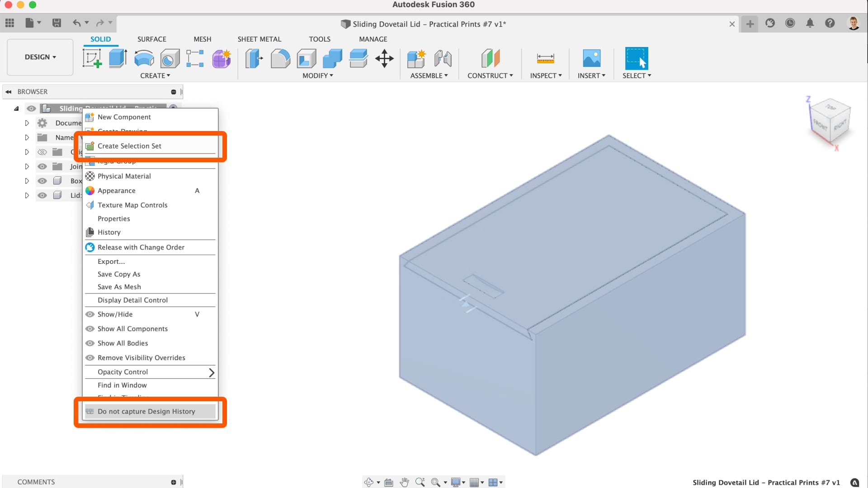
Task: Click the Undo arrow
Action: [77, 23]
